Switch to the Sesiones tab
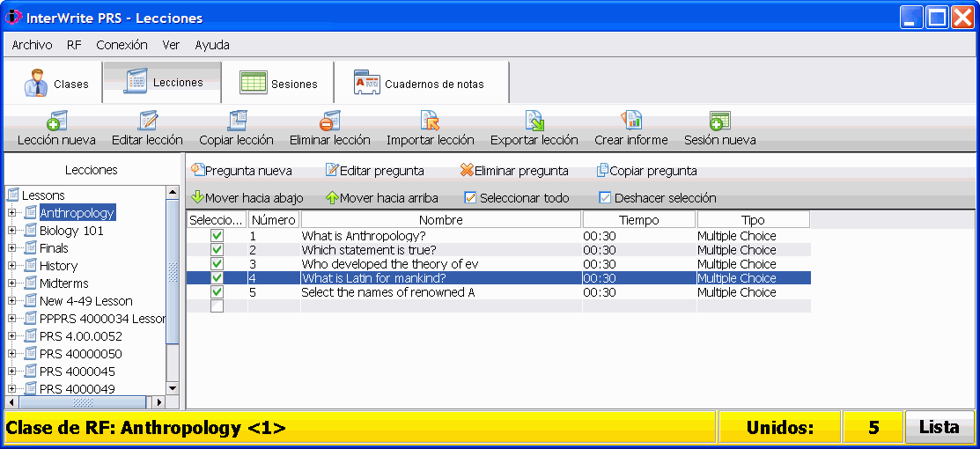The image size is (980, 449). pos(277,83)
